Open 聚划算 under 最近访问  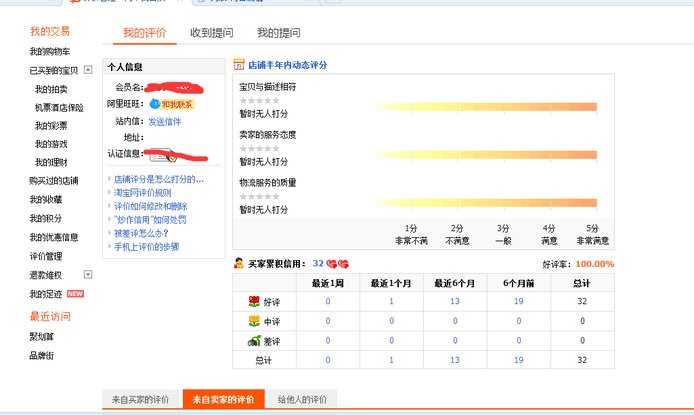point(41,337)
